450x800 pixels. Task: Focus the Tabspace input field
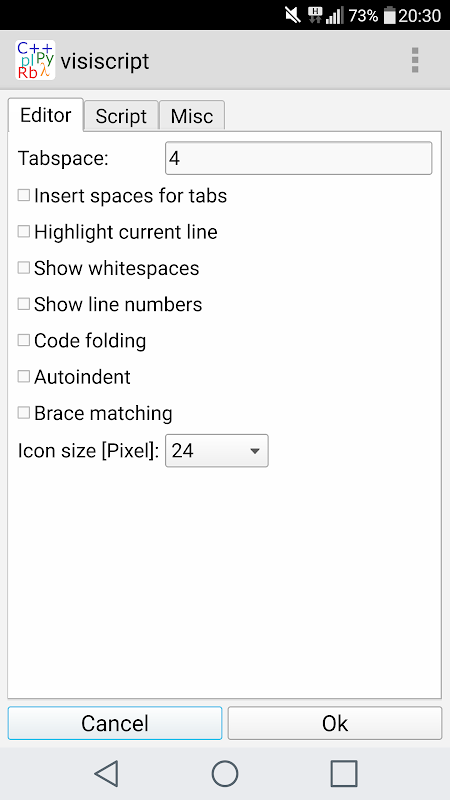(x=298, y=158)
